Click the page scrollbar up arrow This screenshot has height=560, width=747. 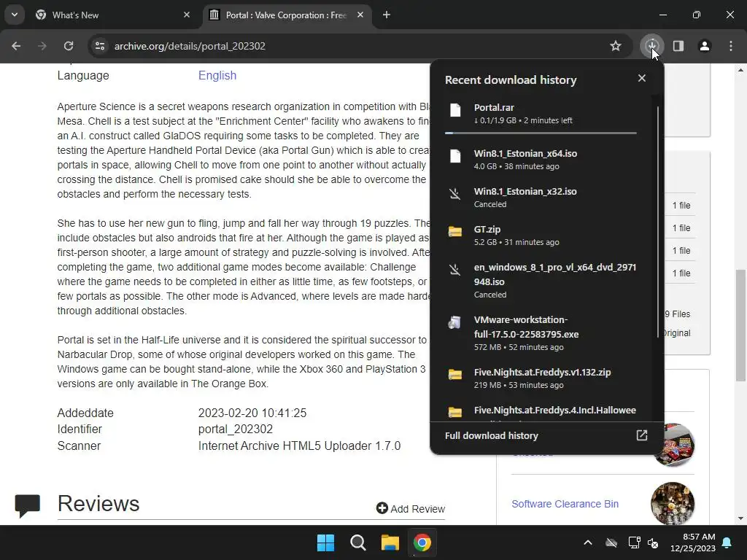click(740, 70)
